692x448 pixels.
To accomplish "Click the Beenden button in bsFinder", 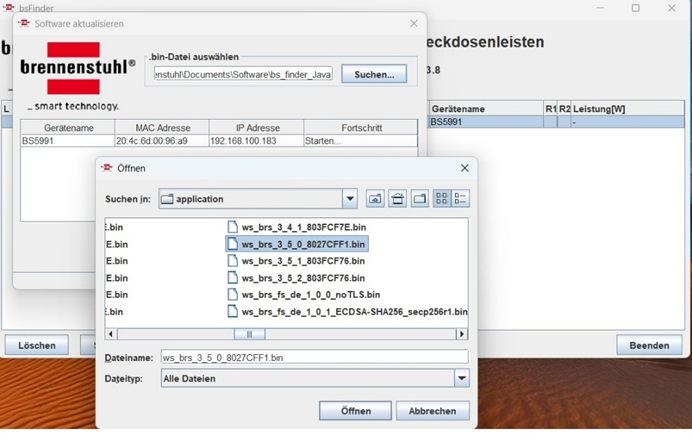I will [x=649, y=345].
